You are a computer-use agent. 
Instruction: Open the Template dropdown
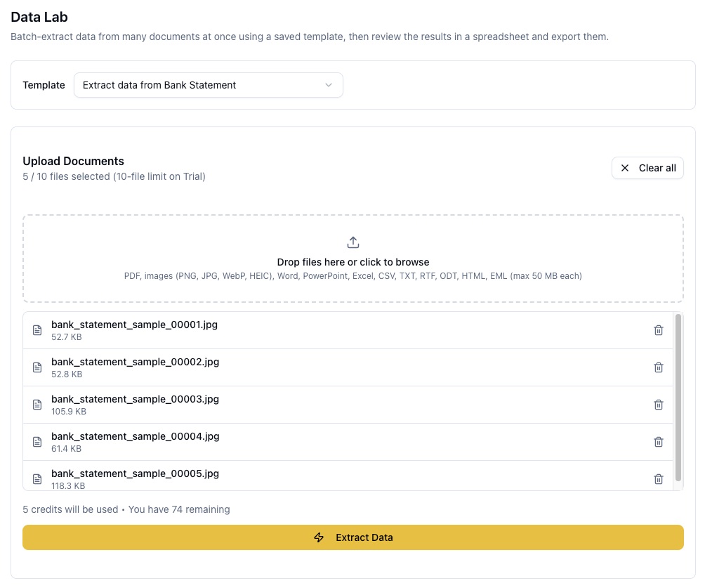[x=208, y=85]
